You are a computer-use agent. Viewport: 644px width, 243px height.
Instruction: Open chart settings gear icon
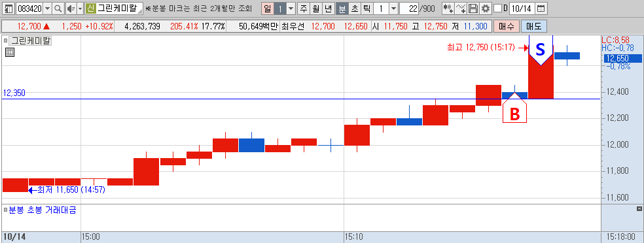[x=486, y=8]
